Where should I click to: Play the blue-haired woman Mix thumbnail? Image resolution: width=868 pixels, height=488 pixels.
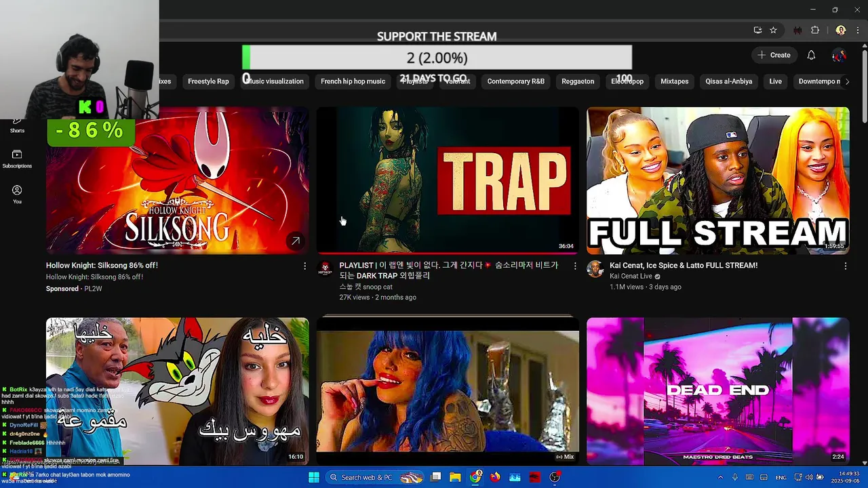click(448, 391)
